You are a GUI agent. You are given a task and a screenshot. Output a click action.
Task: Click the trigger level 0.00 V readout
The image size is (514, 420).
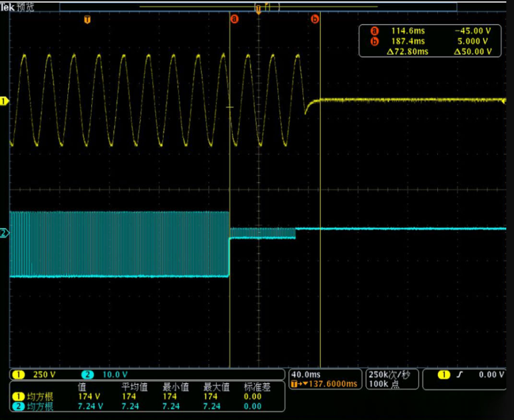click(x=491, y=374)
